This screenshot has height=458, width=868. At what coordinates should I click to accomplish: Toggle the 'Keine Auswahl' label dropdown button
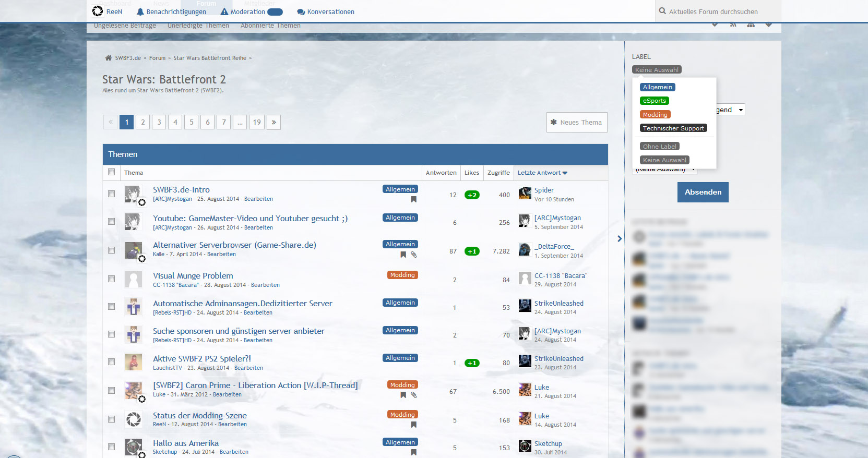657,70
